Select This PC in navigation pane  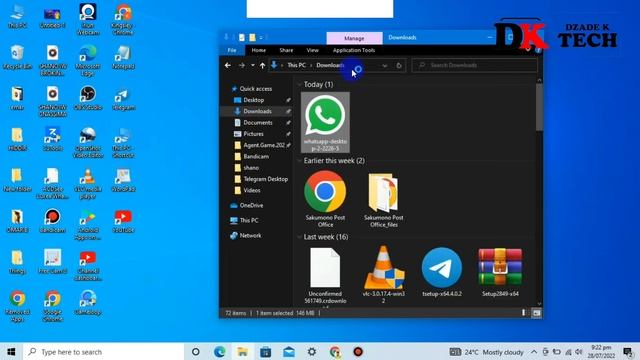click(249, 220)
